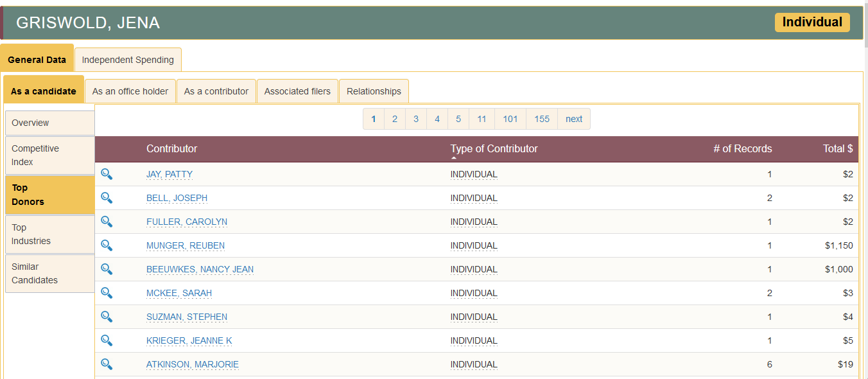Jump to page 101 in pagination

[510, 119]
